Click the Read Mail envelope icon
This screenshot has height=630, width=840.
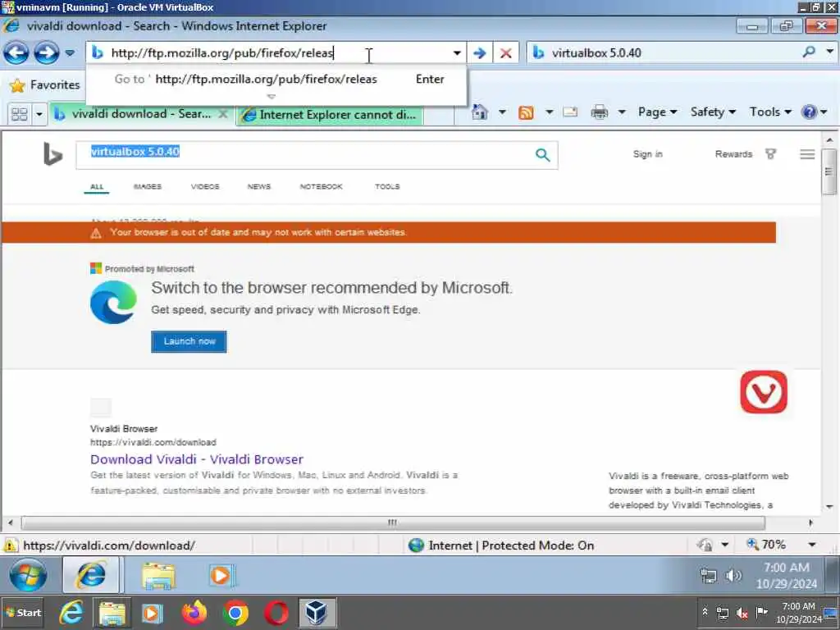pyautogui.click(x=570, y=112)
